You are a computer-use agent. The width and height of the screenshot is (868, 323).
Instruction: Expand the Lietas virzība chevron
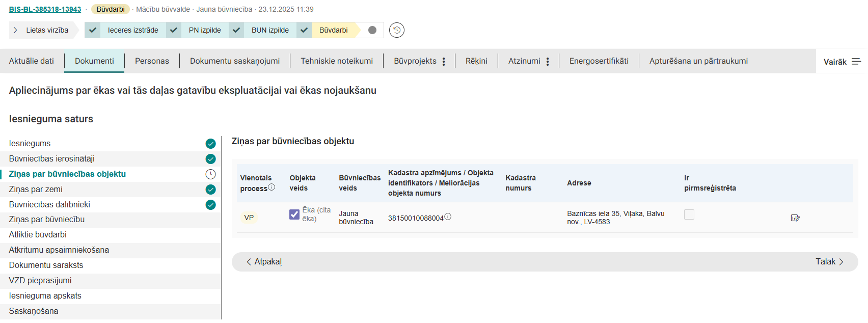point(15,30)
